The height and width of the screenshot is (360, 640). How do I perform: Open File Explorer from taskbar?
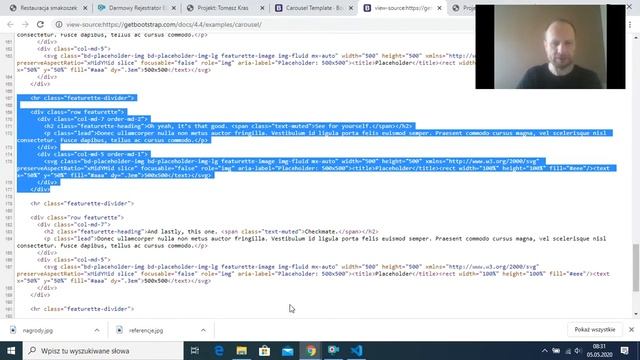[242, 351]
